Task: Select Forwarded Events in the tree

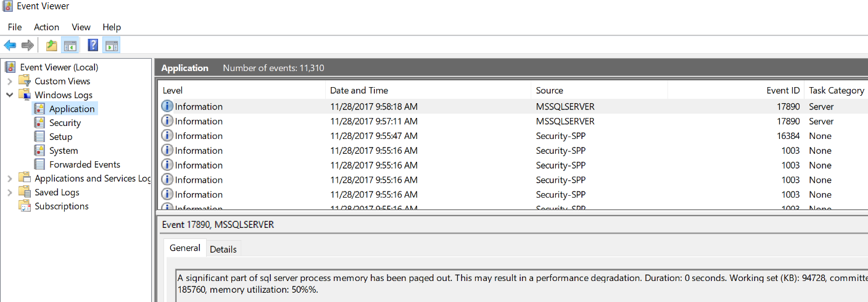Action: click(x=85, y=164)
